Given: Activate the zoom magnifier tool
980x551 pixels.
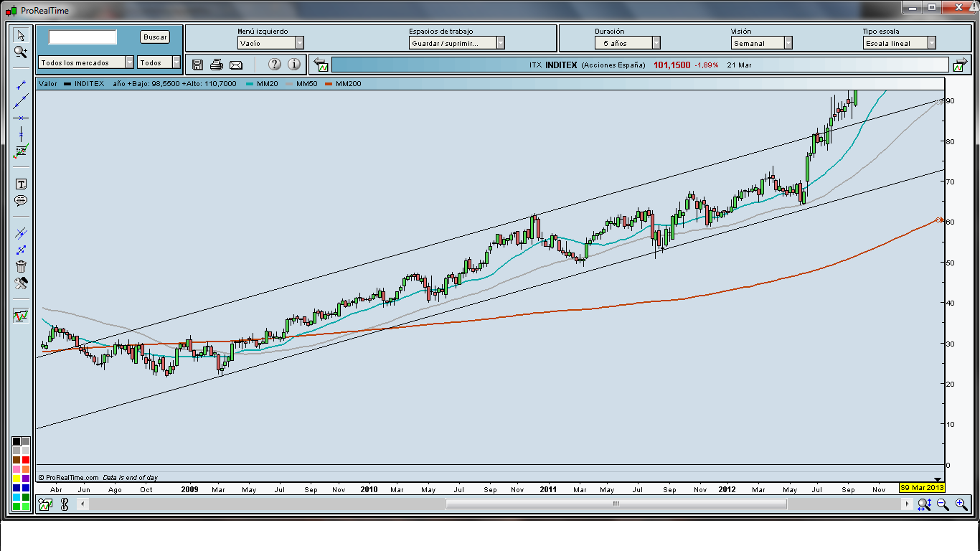Looking at the screenshot, I should (20, 52).
